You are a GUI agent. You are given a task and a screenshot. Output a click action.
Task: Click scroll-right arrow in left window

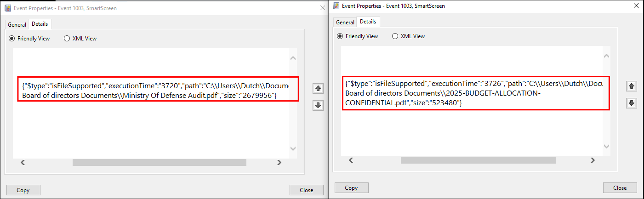point(279,162)
